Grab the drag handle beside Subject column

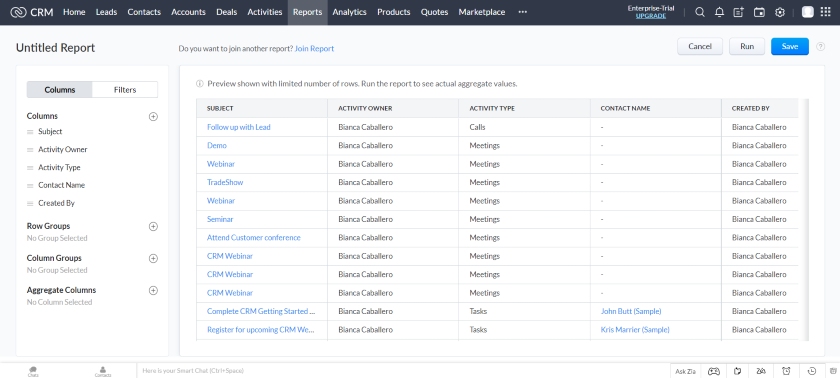[x=30, y=132]
